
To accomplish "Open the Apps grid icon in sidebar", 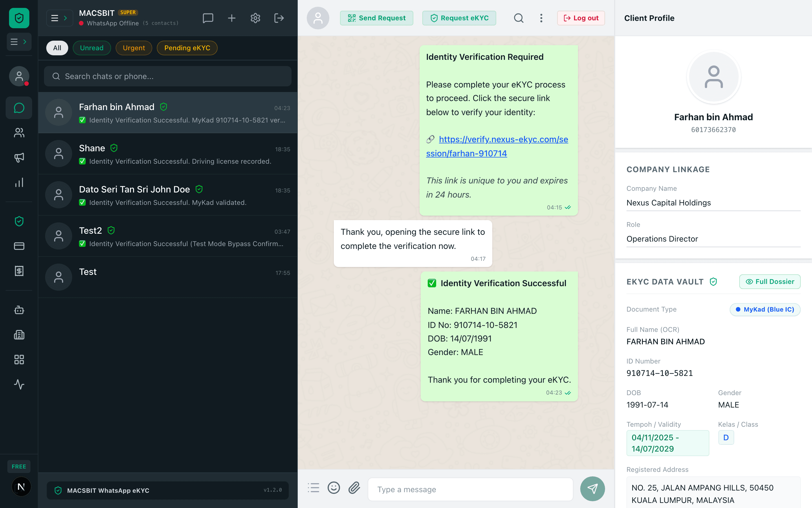I will 19,360.
